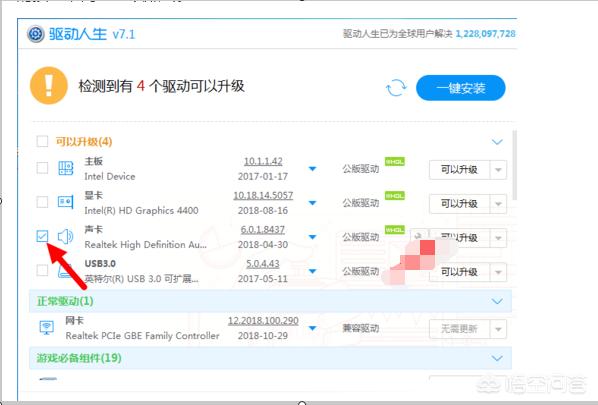Click the 显卡 graphics card device icon

click(x=66, y=202)
